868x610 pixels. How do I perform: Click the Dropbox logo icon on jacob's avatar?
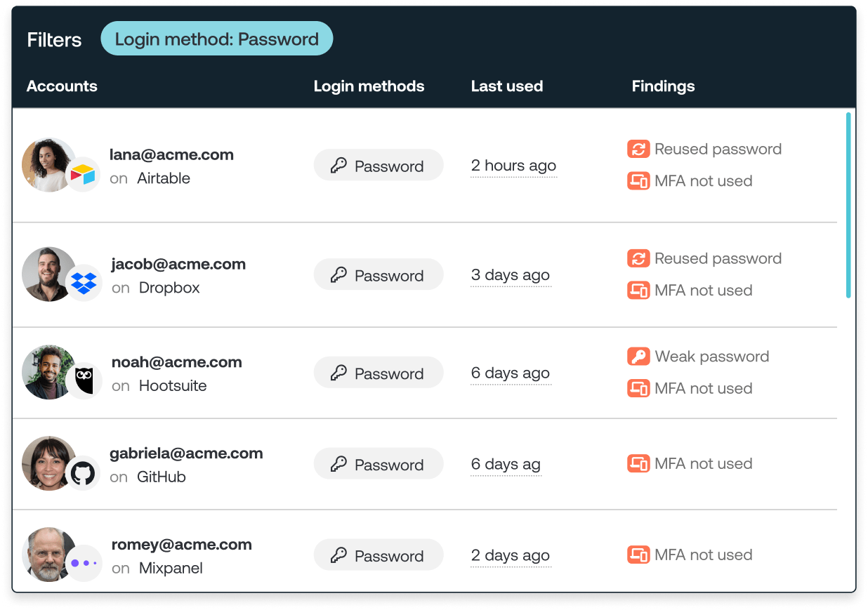click(x=84, y=284)
